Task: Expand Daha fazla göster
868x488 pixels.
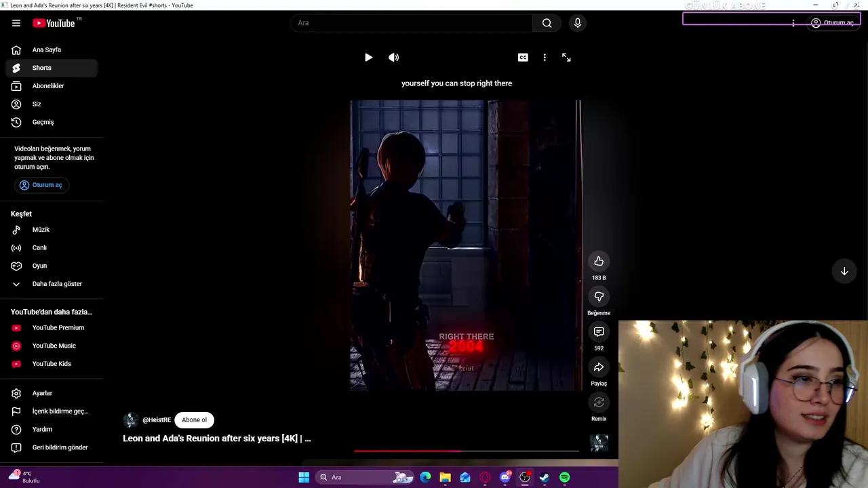Action: pyautogui.click(x=52, y=284)
